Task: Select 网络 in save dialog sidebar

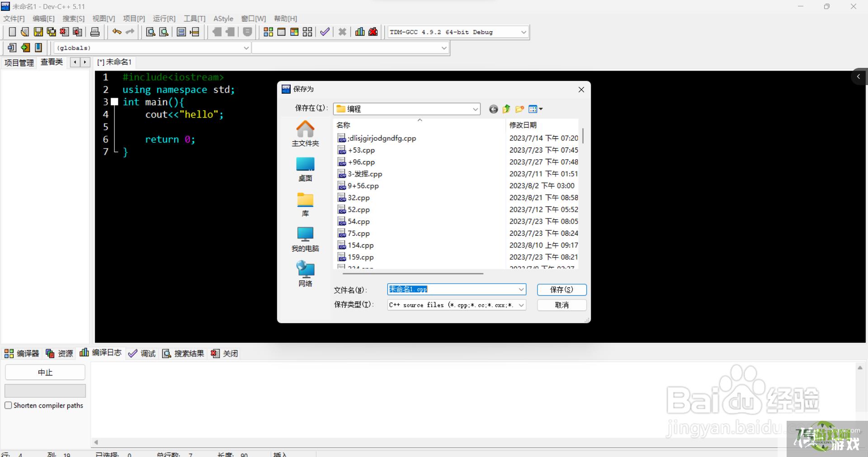Action: click(305, 274)
